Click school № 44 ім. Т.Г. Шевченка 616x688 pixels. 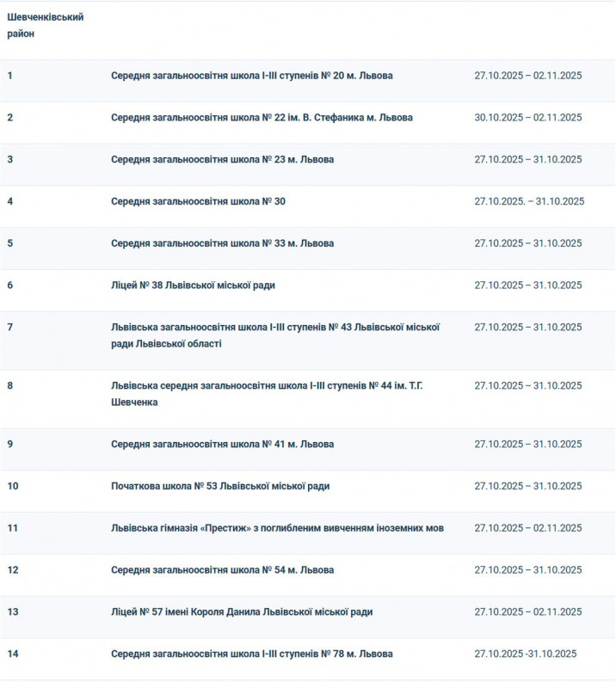(267, 394)
